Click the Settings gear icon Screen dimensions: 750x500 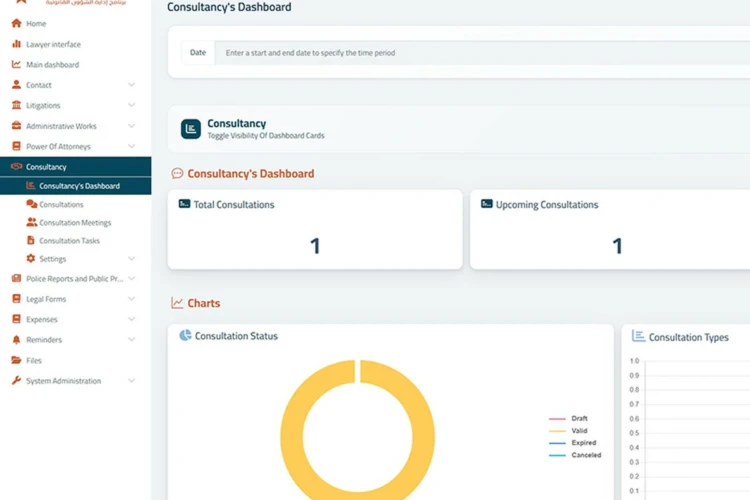click(x=31, y=258)
